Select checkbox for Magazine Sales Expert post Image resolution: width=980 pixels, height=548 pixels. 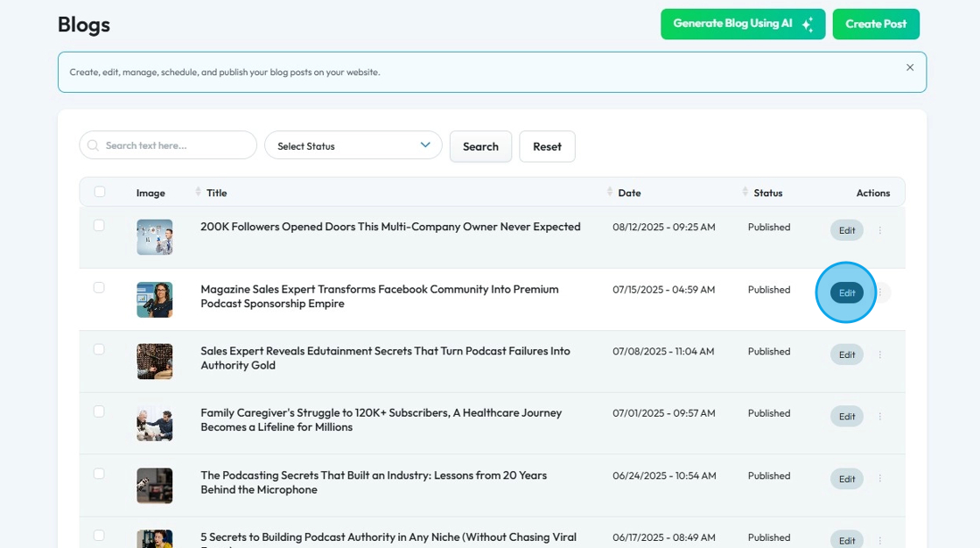(99, 288)
